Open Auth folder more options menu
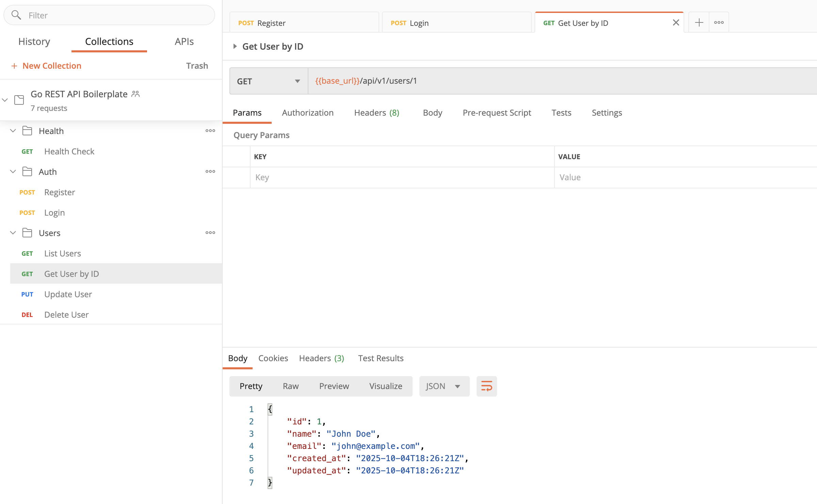Image resolution: width=817 pixels, height=504 pixels. click(x=210, y=171)
